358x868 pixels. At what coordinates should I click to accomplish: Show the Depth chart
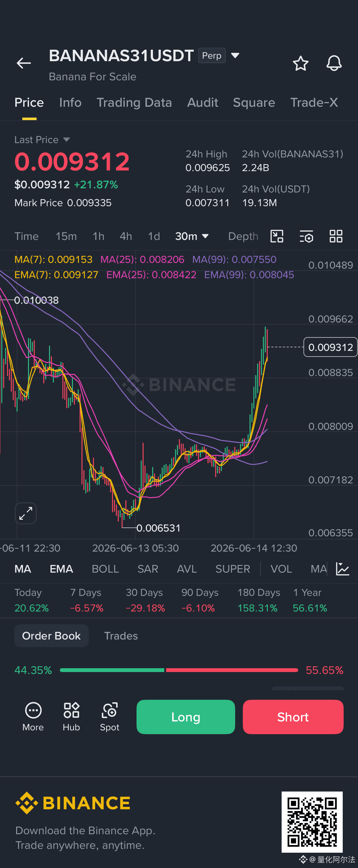pos(243,236)
